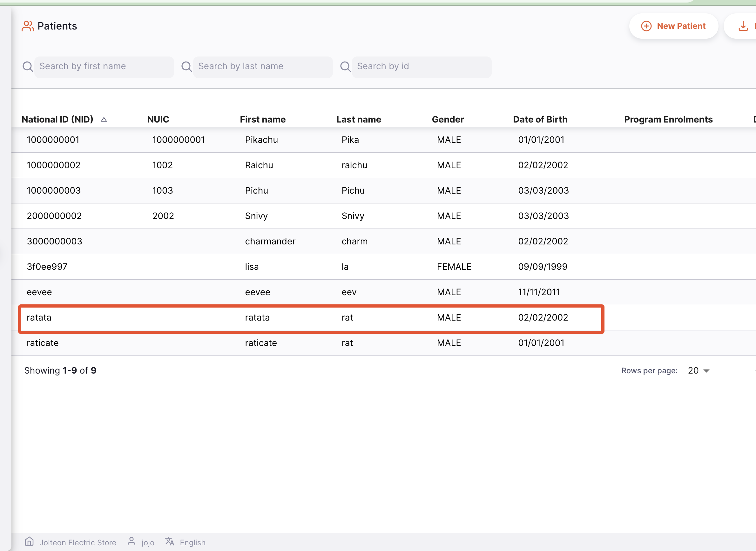Click the Date of Birth column header
This screenshot has height=551, width=756.
tap(540, 119)
